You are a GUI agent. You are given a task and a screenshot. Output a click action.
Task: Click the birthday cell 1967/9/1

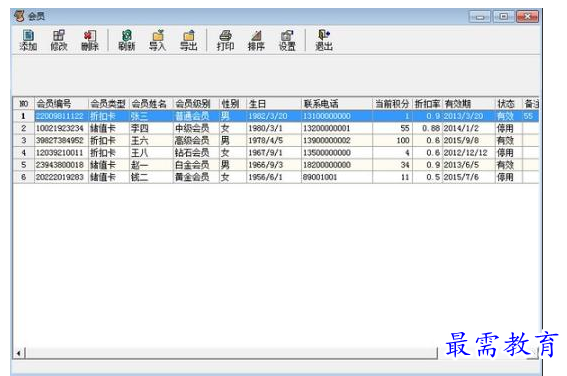273,153
